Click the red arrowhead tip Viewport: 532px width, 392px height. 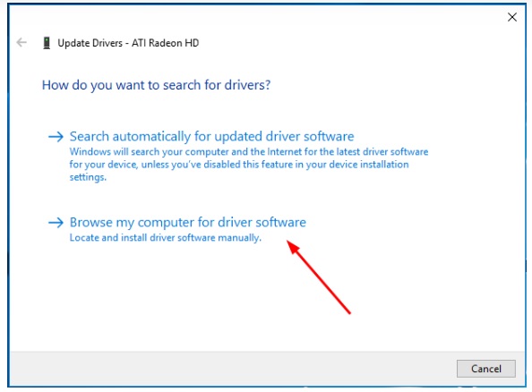pos(288,243)
